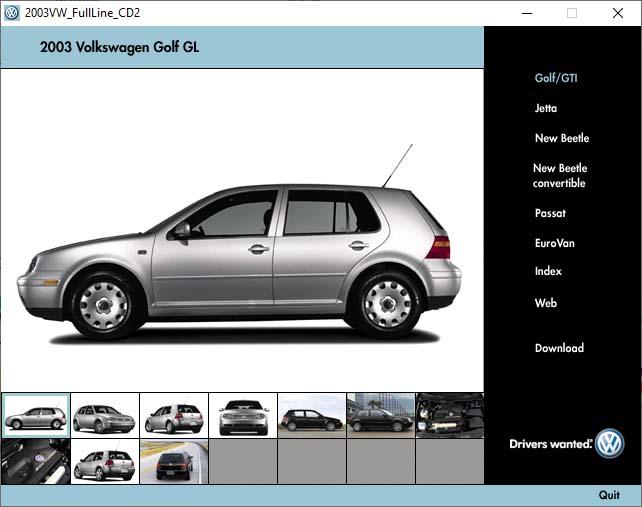
Task: Select the engine cover close-up thumbnail
Action: click(36, 462)
